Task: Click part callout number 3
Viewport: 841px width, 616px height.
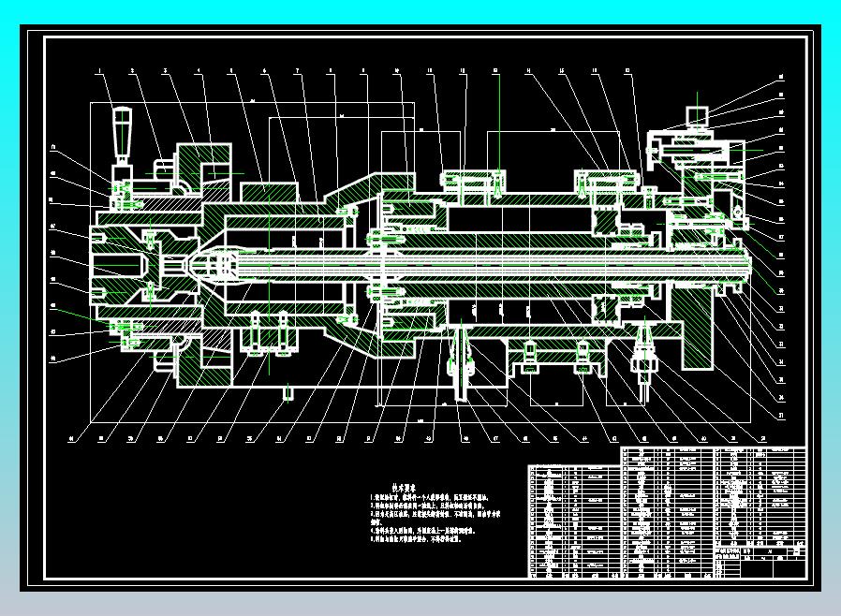Action: (165, 71)
